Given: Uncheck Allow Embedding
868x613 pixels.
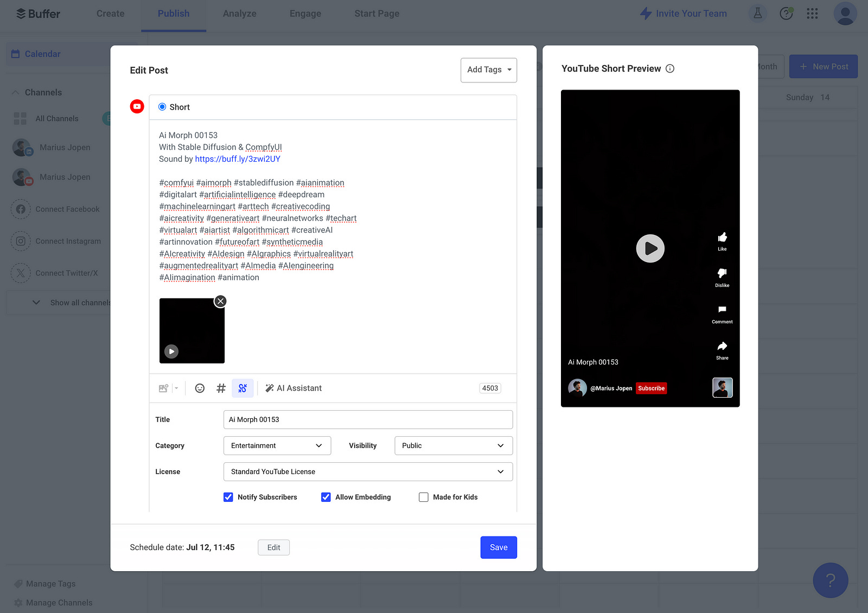Looking at the screenshot, I should pos(326,497).
